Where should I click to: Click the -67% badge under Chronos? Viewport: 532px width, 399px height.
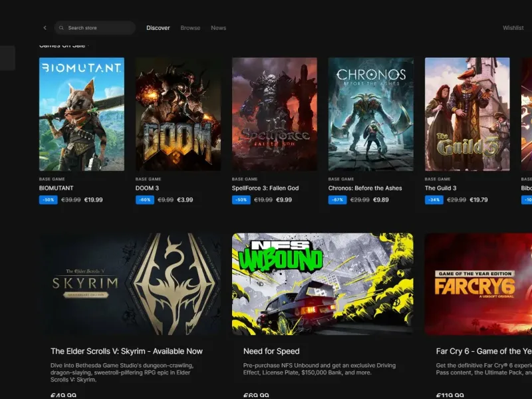point(338,200)
